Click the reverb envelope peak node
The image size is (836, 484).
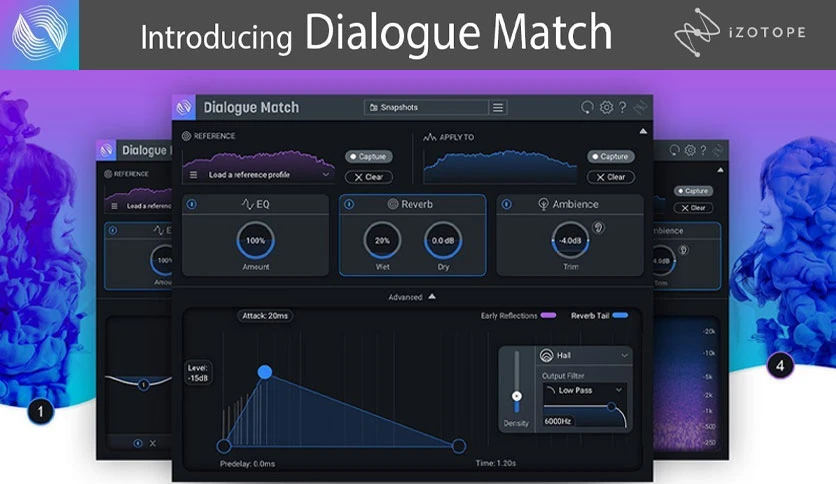[265, 372]
